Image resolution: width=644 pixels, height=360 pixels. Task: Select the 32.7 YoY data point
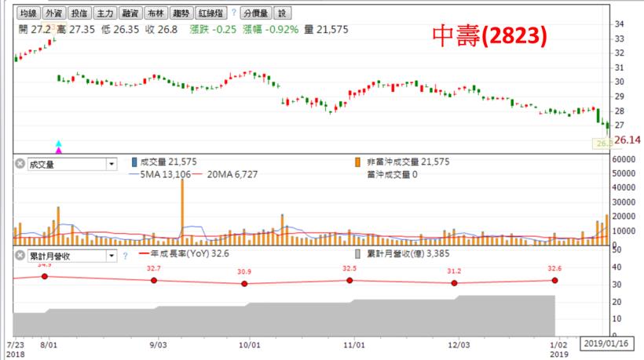click(x=154, y=281)
